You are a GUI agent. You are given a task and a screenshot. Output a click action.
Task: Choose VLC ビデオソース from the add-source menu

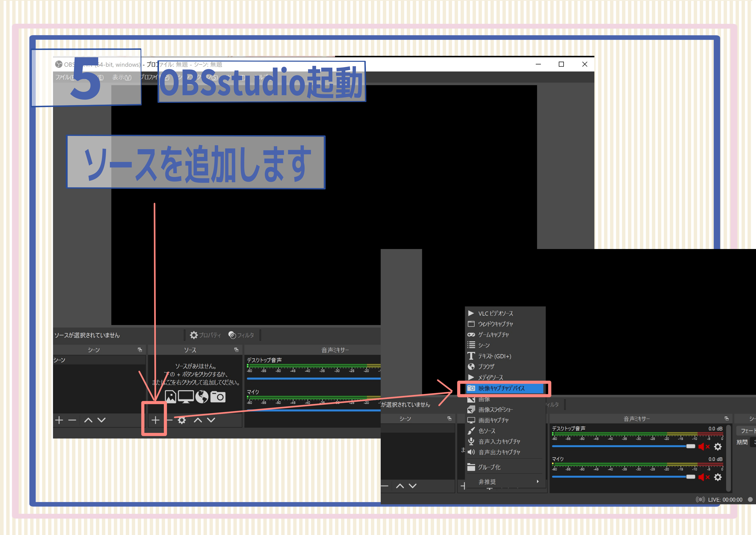[505, 313]
